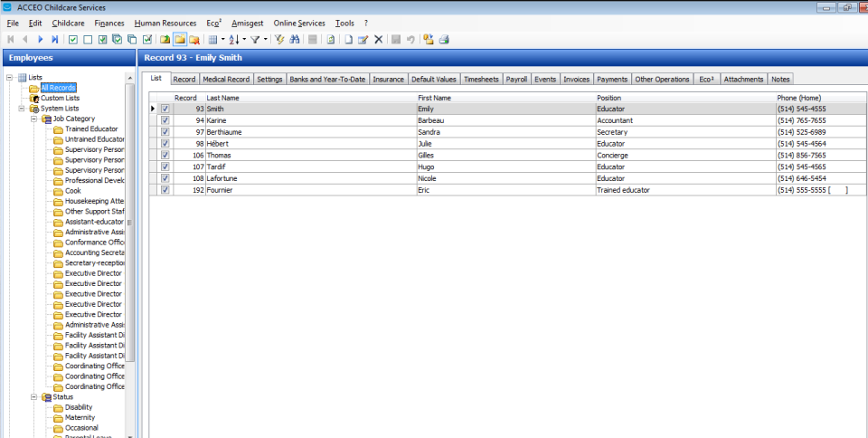
Task: Click phone number (514) 525-6989
Action: [x=802, y=132]
